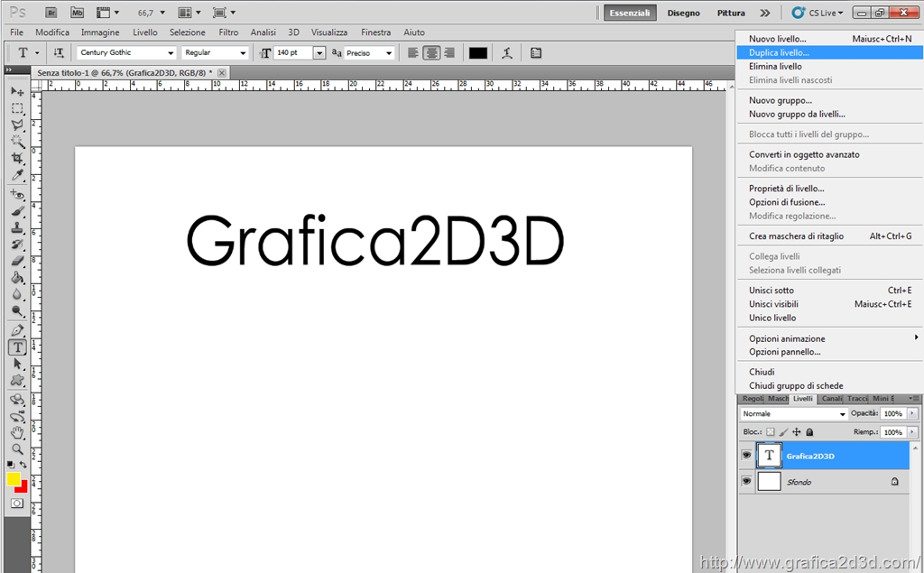Select the Blur tool
The width and height of the screenshot is (924, 573).
(17, 294)
